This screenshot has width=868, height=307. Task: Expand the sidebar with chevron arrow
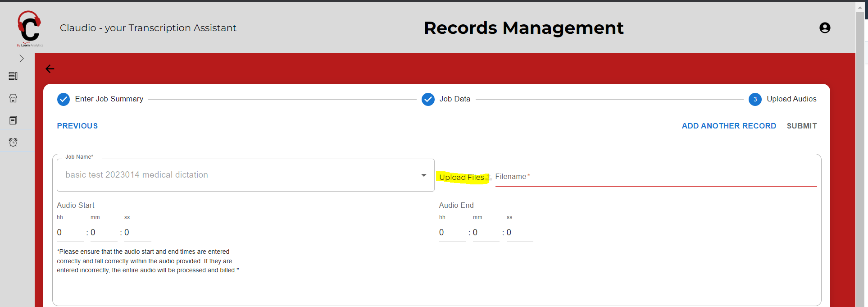(21, 59)
